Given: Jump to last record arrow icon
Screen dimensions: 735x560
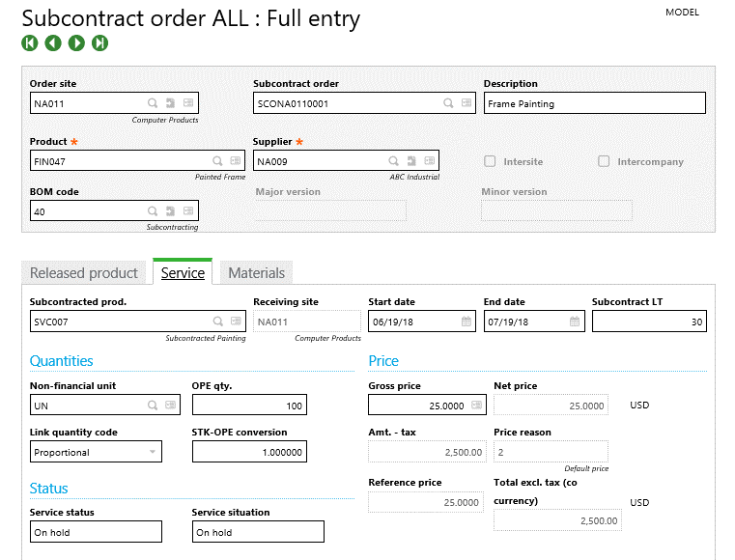Looking at the screenshot, I should pyautogui.click(x=99, y=43).
